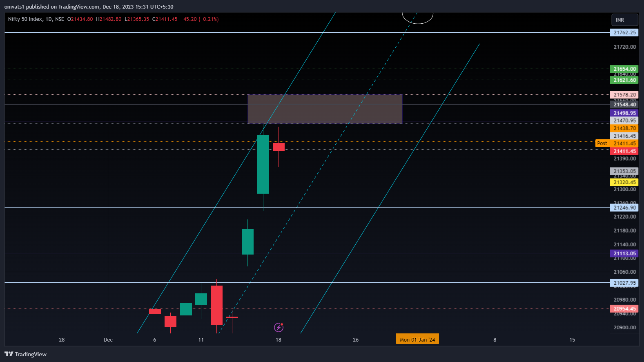Select the 21027.95 price label
Viewport: 644px width, 362px height.
pos(624,283)
